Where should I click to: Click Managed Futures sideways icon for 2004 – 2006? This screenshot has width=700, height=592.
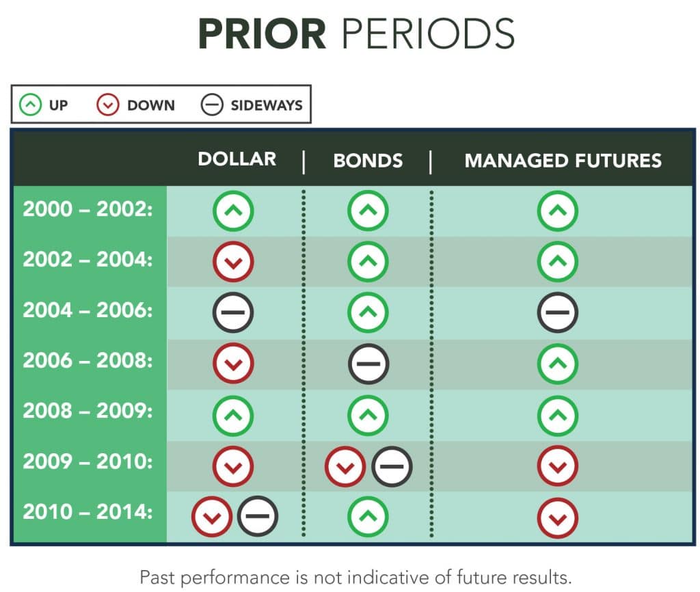[558, 312]
